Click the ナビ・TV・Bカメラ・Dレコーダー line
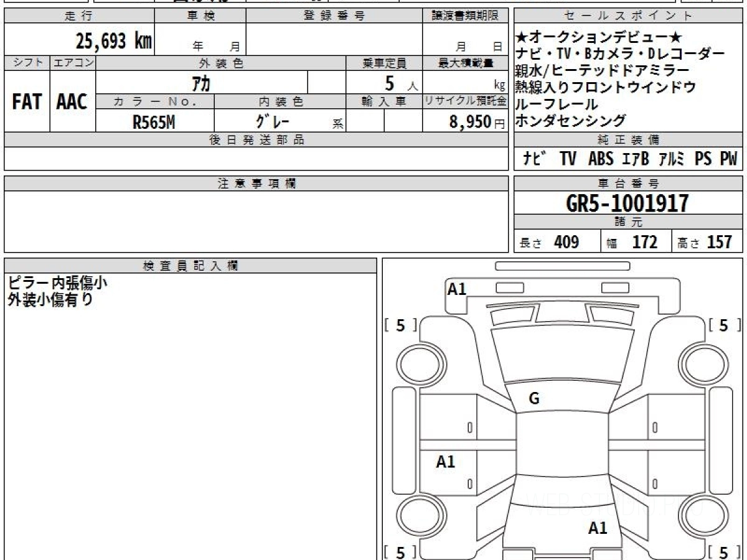The width and height of the screenshot is (747, 560). (x=620, y=54)
